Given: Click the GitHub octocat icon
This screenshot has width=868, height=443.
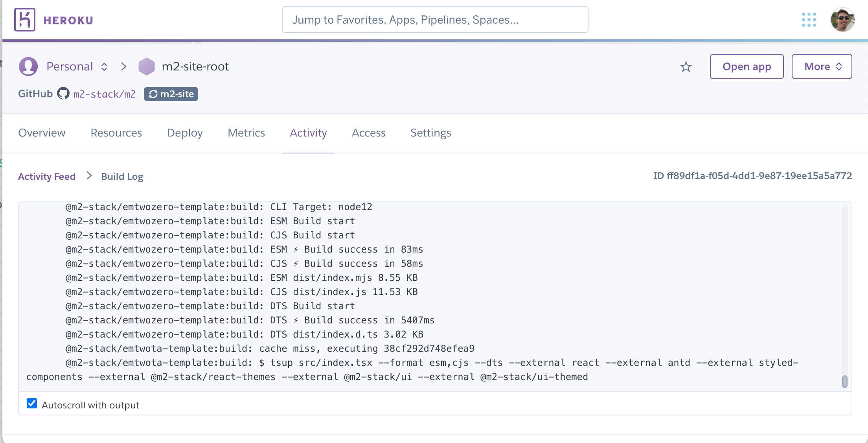Looking at the screenshot, I should (x=63, y=94).
